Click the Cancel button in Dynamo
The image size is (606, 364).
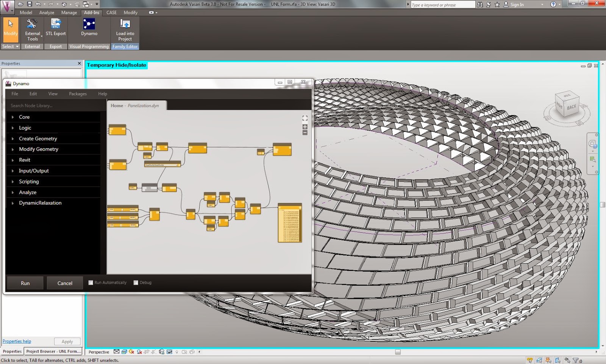pyautogui.click(x=65, y=283)
